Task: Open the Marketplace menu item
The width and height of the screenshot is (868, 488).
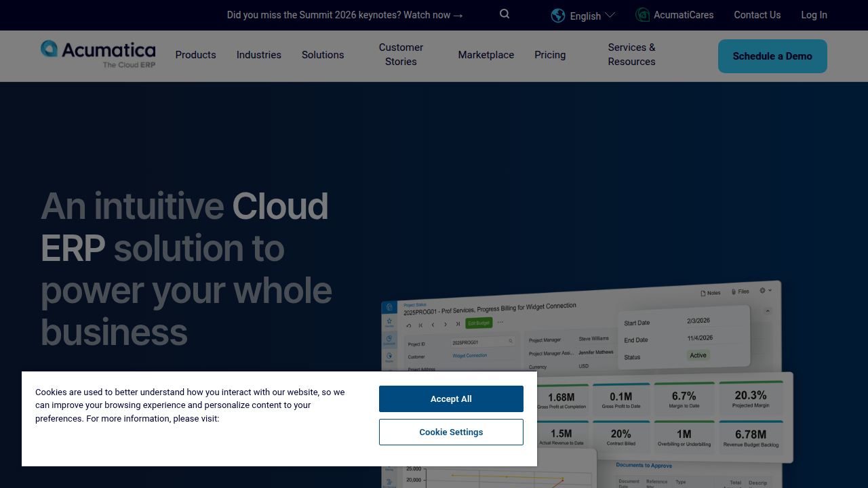Action: pyautogui.click(x=486, y=55)
